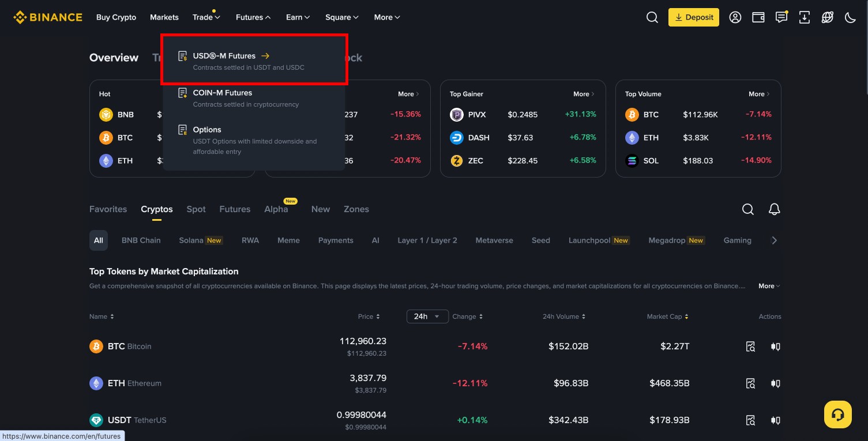Switch to the Spot tab
The image size is (868, 441).
[196, 209]
